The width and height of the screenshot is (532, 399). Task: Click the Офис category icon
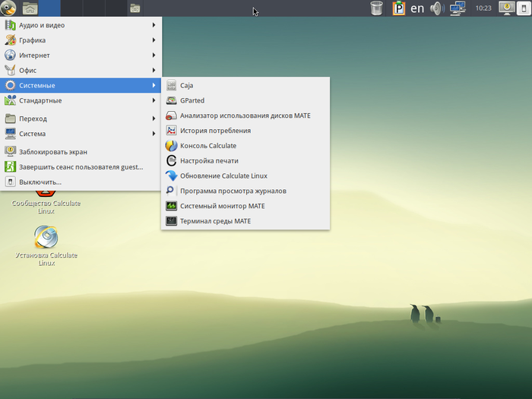10,70
